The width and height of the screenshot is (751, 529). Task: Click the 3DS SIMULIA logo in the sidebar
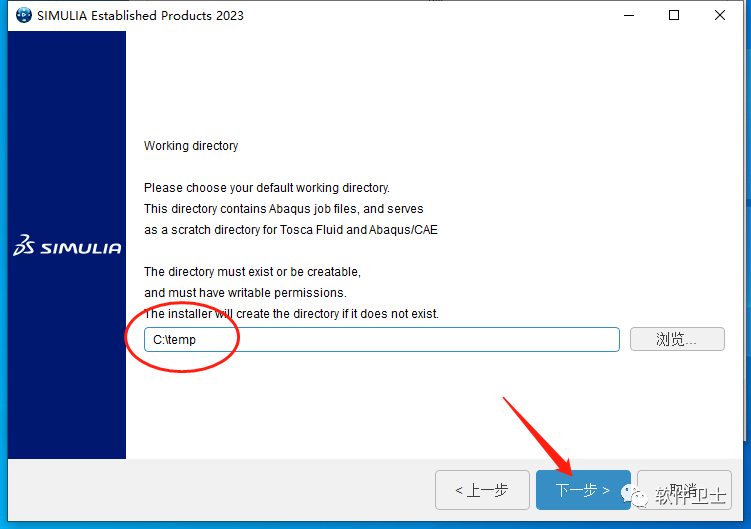click(x=67, y=245)
